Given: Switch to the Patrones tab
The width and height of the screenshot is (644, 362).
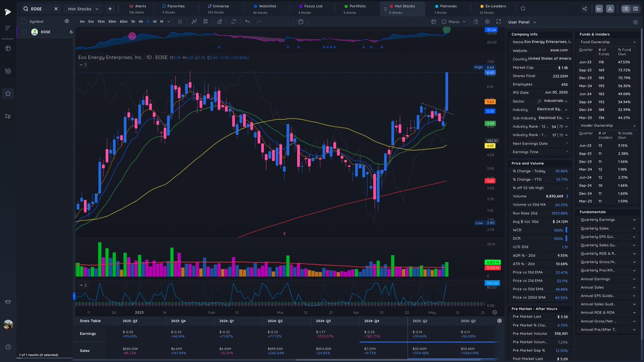Looking at the screenshot, I should [444, 9].
